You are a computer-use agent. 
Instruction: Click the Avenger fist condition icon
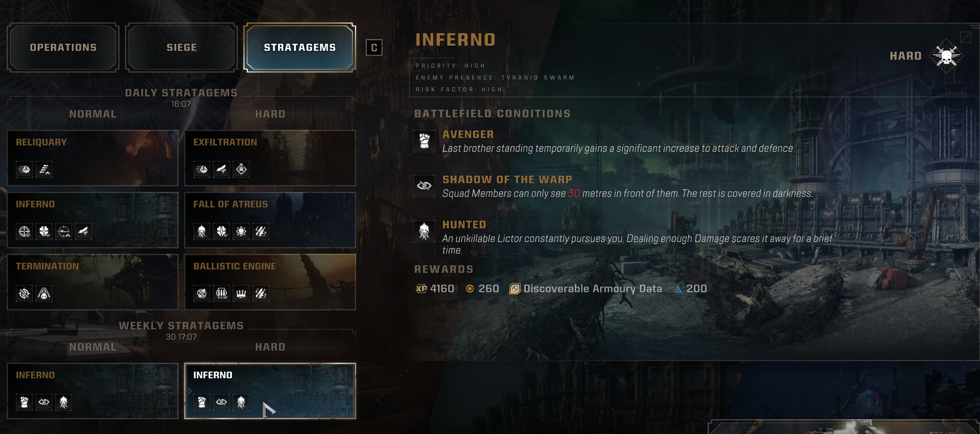point(424,140)
